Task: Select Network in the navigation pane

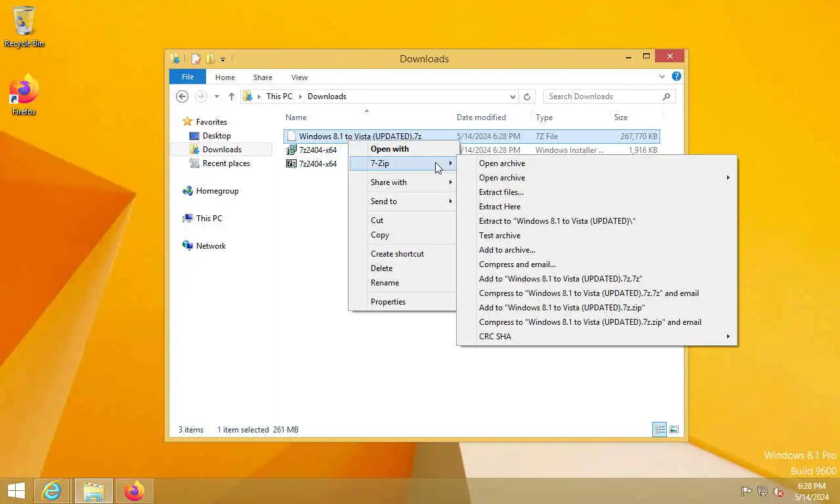Action: 211,246
